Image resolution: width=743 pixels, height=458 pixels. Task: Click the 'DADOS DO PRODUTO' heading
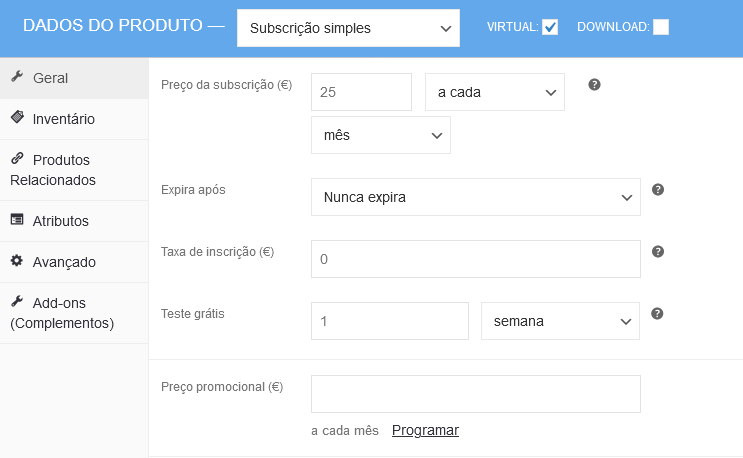pos(113,25)
